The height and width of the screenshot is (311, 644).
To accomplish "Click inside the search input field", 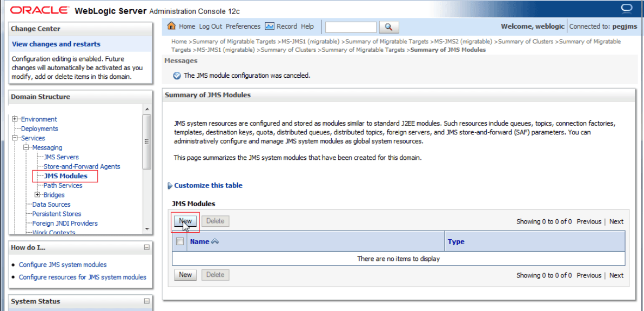I will [351, 26].
